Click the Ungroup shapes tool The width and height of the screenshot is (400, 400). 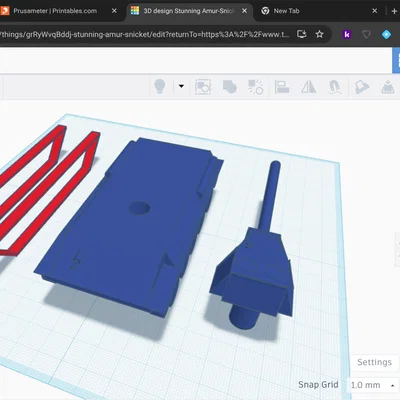(256, 87)
